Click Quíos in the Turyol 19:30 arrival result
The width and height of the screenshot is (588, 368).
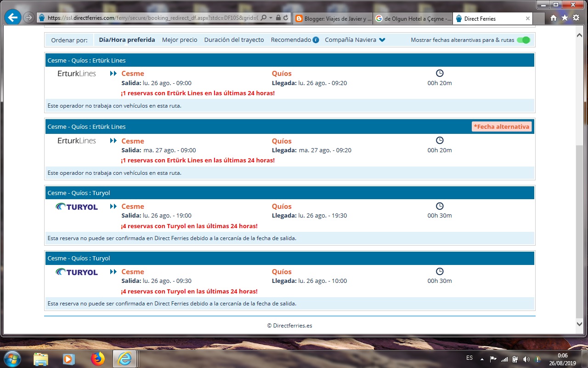(282, 207)
